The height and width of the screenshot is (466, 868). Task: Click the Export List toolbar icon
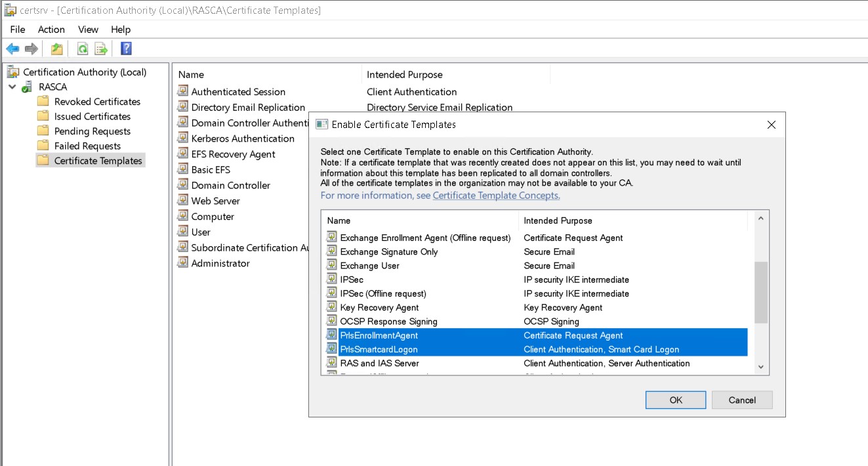[x=101, y=49]
